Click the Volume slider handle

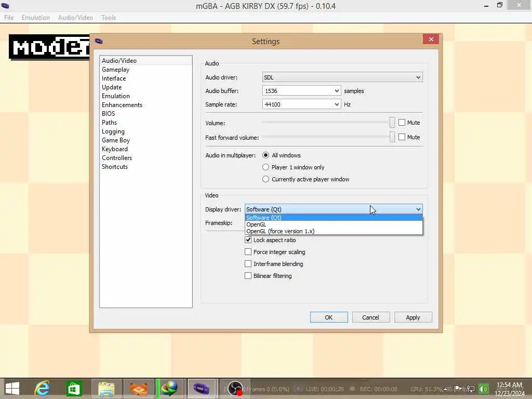coord(392,123)
